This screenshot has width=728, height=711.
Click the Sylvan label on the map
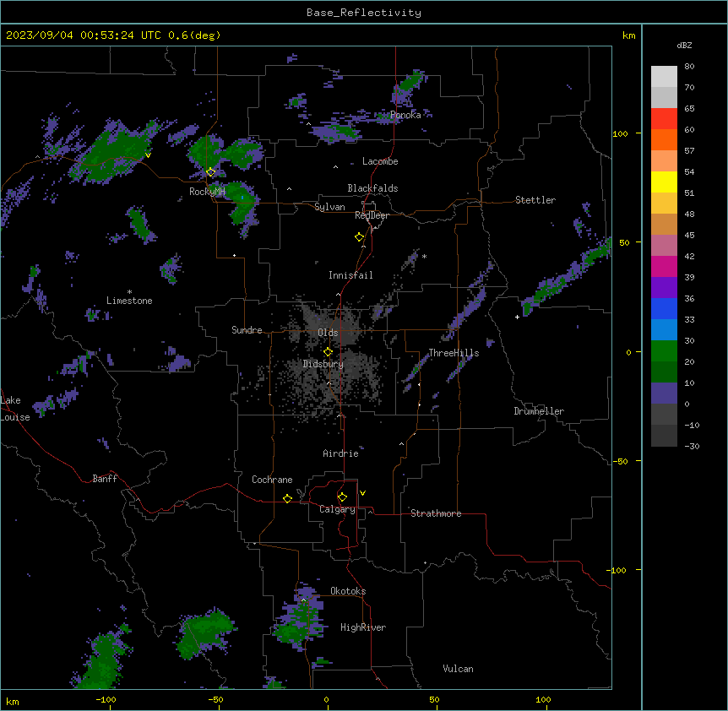click(x=329, y=207)
